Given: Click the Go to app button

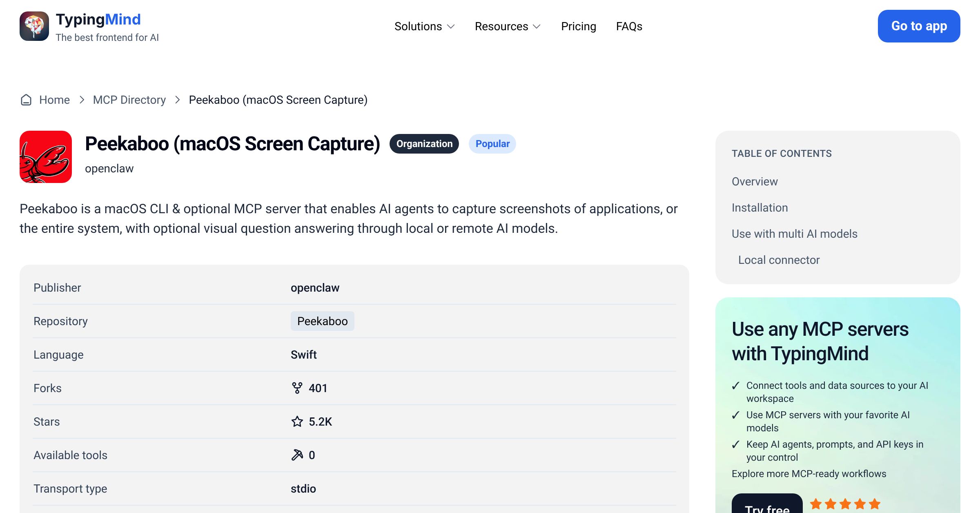Looking at the screenshot, I should tap(919, 26).
